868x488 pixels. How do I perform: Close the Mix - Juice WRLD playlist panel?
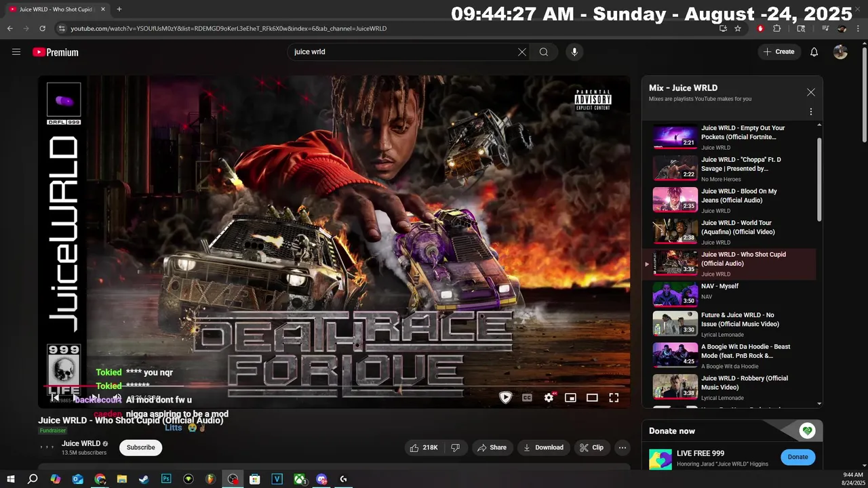tap(811, 92)
